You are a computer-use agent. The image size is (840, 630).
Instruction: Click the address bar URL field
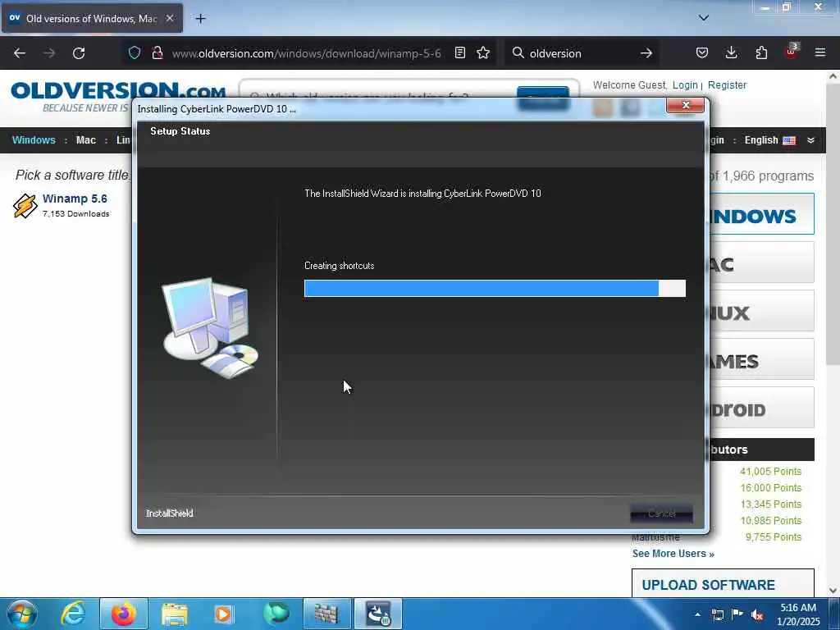306,53
